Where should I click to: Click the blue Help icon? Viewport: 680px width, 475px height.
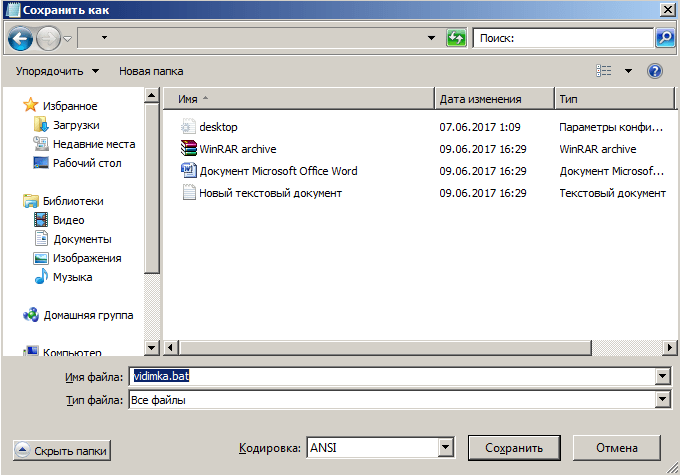tap(655, 71)
